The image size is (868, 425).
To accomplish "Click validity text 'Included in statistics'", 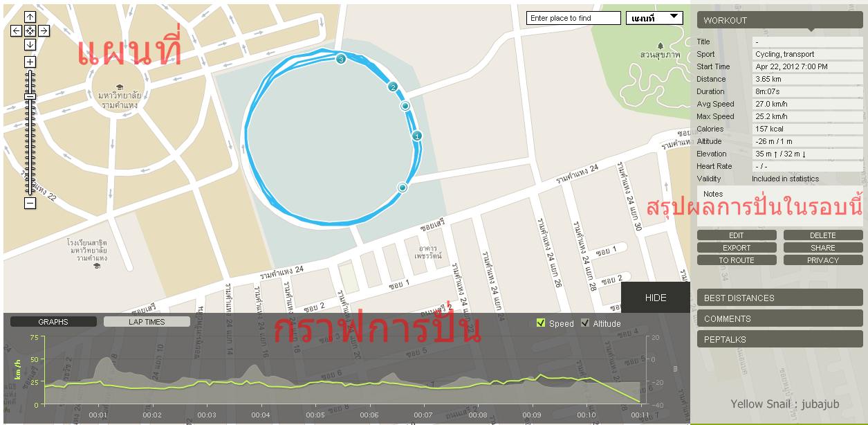I will point(785,179).
